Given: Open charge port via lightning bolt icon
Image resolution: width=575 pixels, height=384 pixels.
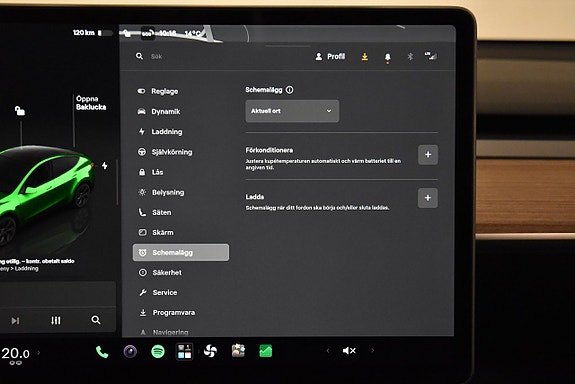Looking at the screenshot, I should (105, 166).
